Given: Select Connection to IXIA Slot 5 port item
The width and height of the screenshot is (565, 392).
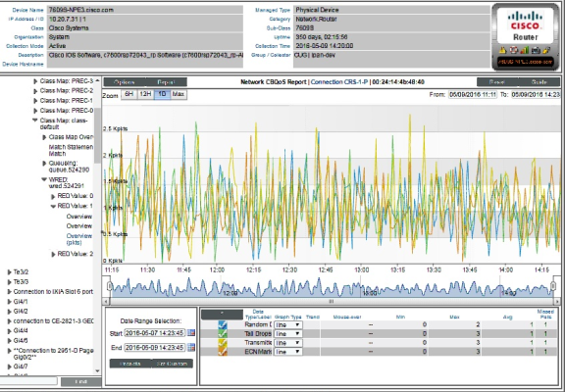Looking at the screenshot, I should [x=53, y=292].
